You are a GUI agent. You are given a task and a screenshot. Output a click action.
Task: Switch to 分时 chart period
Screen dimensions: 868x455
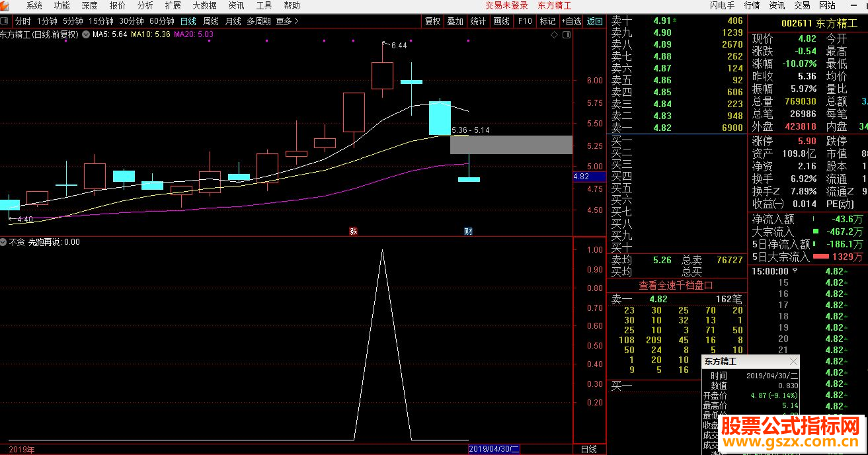22,21
